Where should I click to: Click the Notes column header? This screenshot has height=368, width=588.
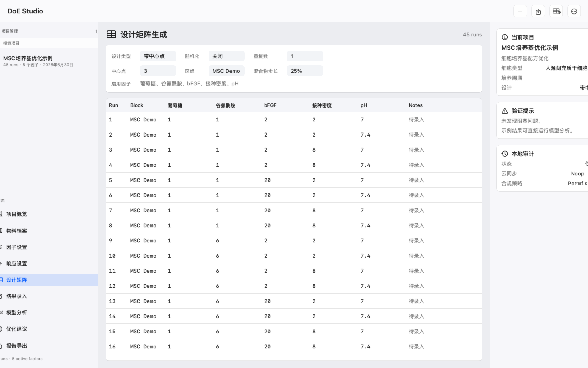click(x=415, y=105)
